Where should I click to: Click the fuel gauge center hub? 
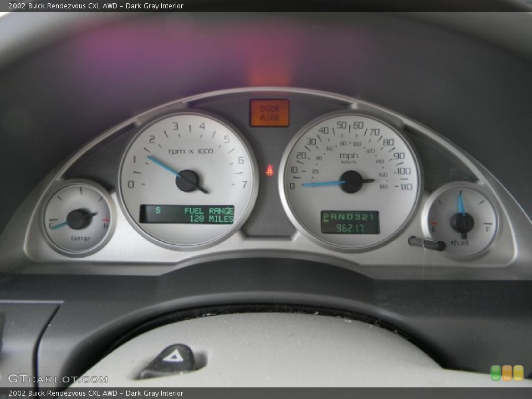click(462, 223)
